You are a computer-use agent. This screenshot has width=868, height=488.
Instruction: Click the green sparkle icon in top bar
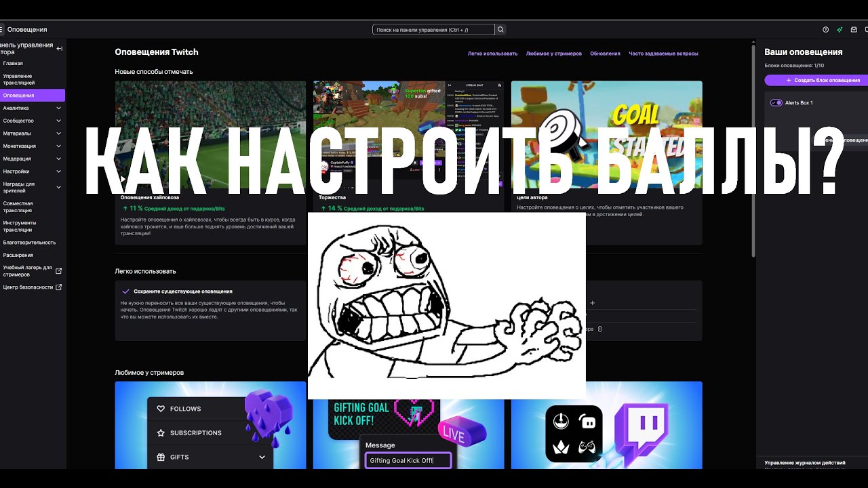(840, 30)
